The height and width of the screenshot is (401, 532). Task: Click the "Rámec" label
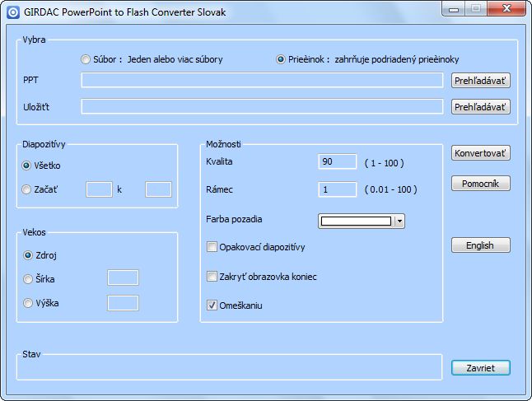(219, 189)
